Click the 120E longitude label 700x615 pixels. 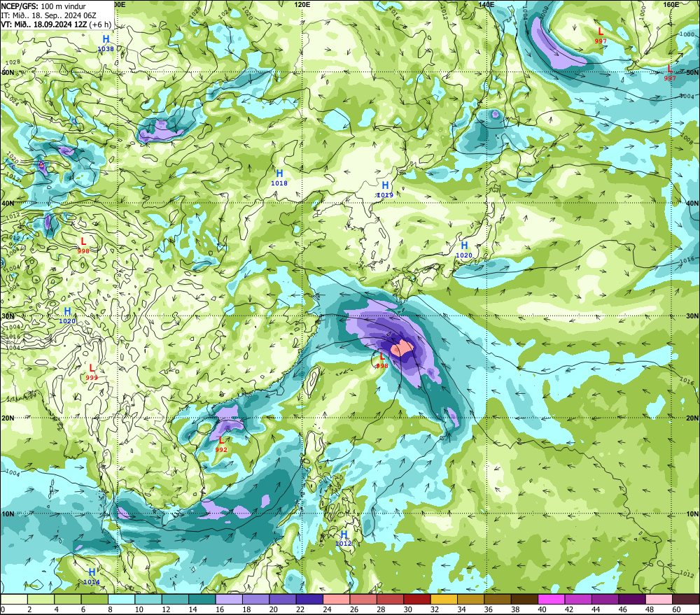click(302, 4)
